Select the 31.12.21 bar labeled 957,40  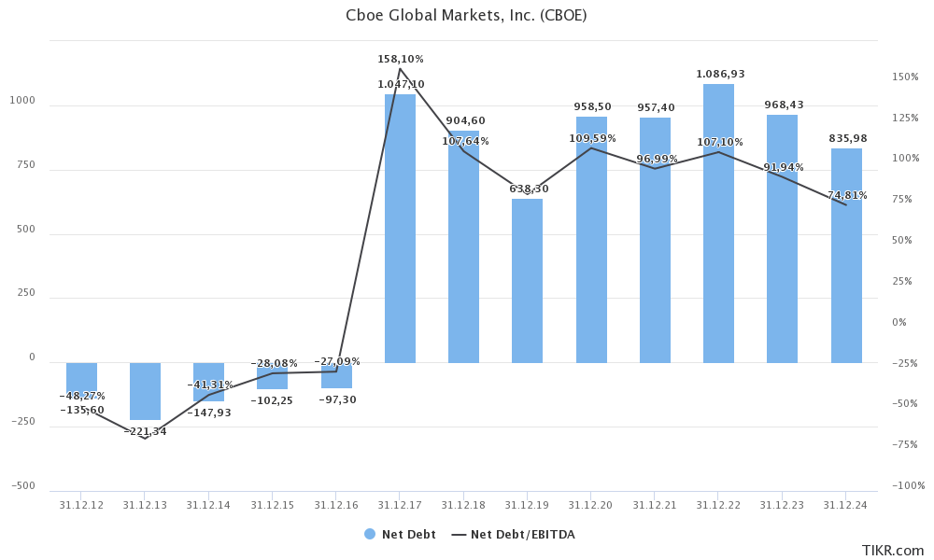pos(656,240)
